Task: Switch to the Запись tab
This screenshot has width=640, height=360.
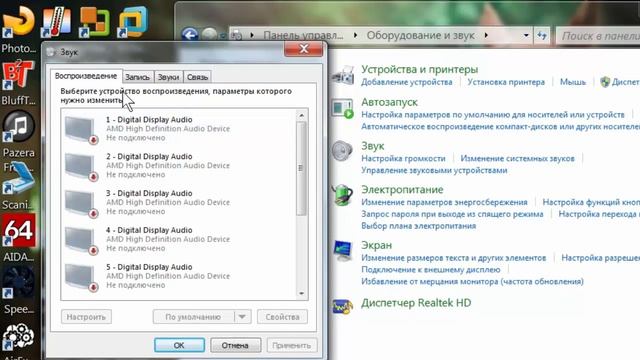Action: coord(138,77)
